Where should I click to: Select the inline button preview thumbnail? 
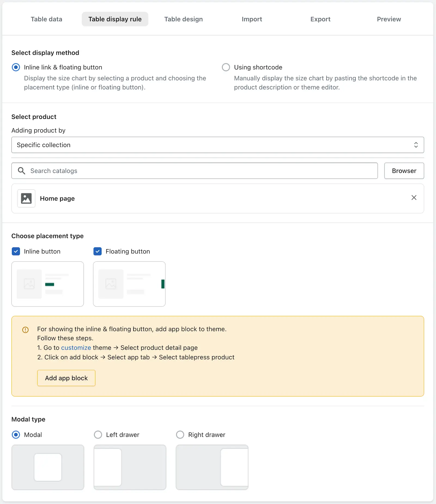(x=48, y=284)
